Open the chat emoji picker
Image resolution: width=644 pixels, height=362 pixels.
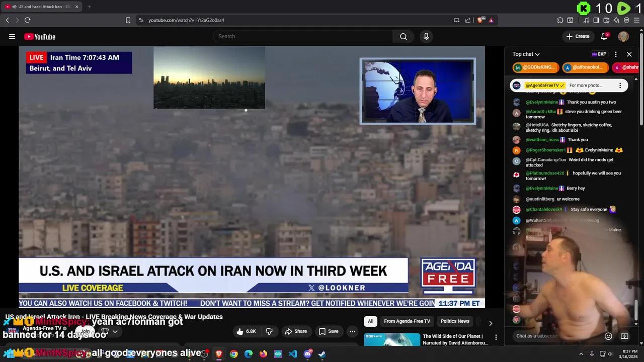608,336
